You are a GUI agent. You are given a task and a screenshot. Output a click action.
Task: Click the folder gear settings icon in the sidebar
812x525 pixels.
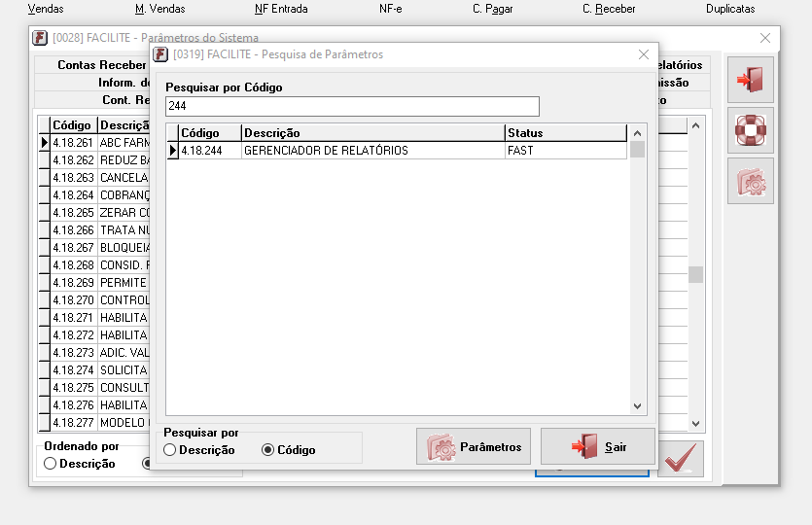pos(751,181)
